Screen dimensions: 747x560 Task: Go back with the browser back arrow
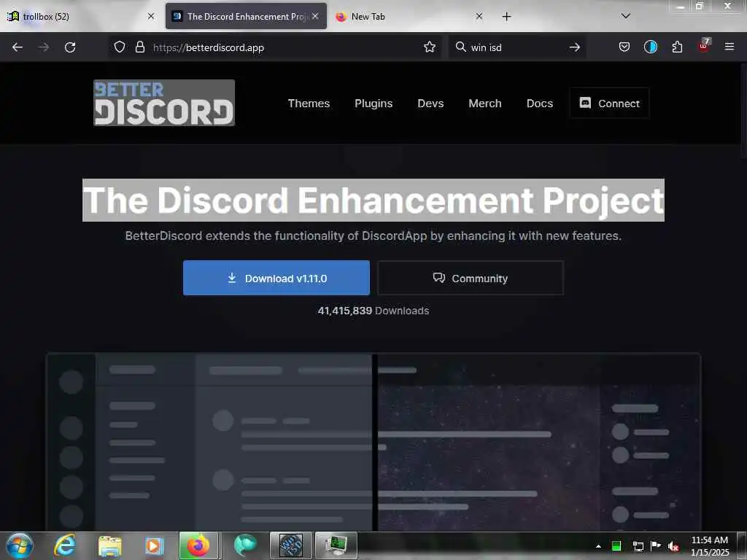(x=18, y=47)
